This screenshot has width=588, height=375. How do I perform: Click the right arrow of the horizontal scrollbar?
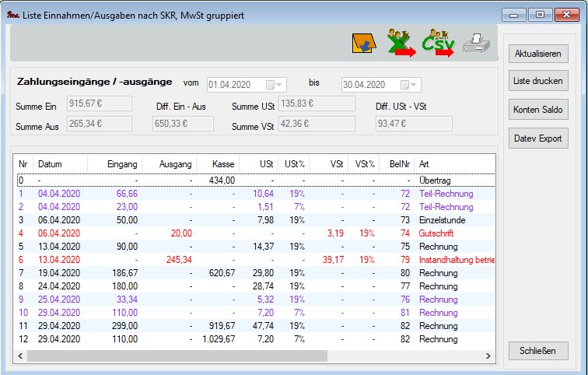(489, 356)
